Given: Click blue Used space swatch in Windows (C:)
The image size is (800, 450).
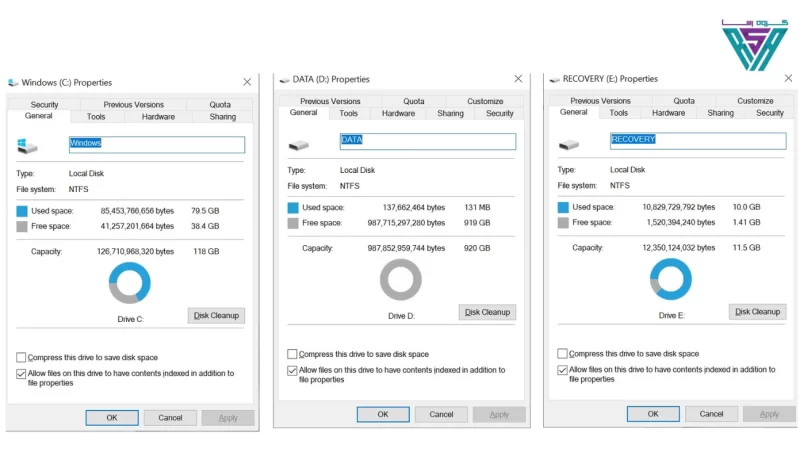Looking at the screenshot, I should [x=22, y=211].
